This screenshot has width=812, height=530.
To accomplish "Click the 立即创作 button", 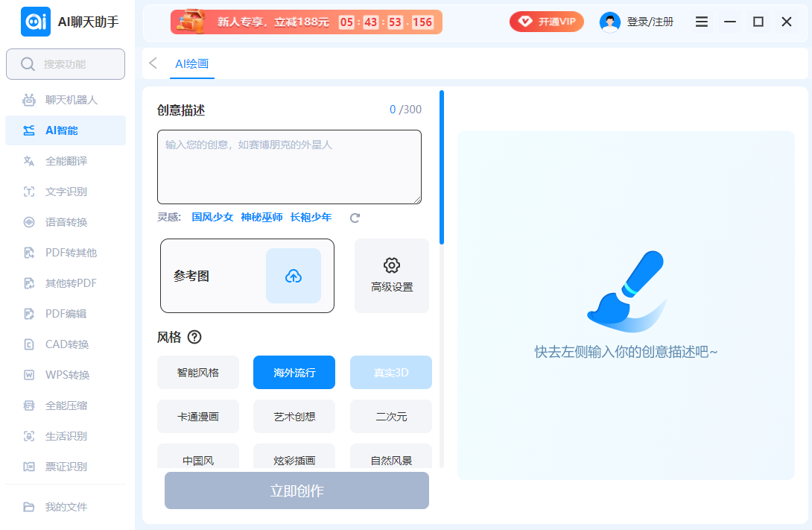I will click(x=296, y=491).
